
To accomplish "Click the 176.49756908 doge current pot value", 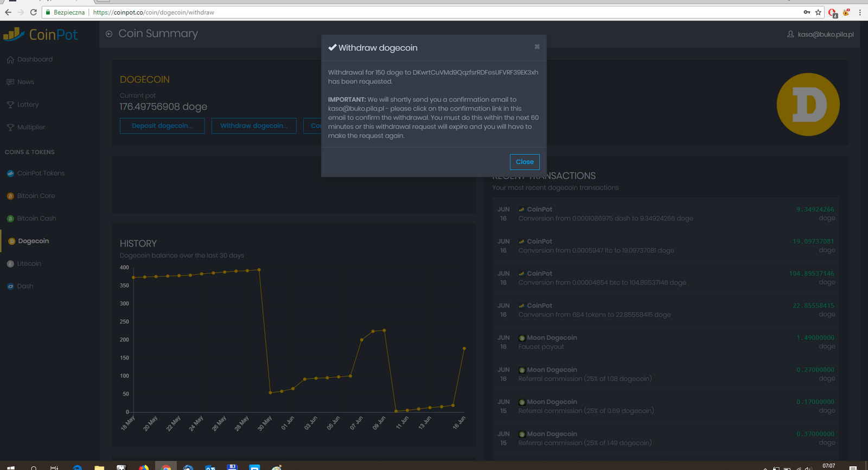I will coord(163,107).
